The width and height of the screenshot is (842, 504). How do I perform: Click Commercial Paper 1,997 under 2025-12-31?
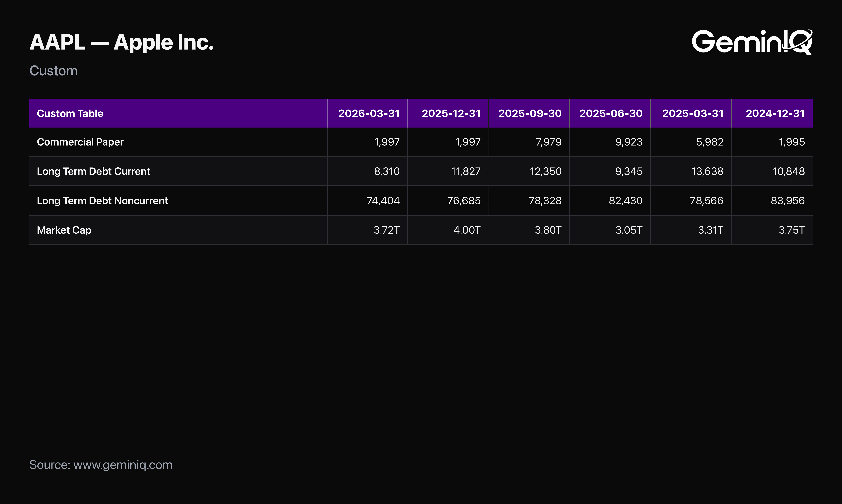tap(468, 142)
